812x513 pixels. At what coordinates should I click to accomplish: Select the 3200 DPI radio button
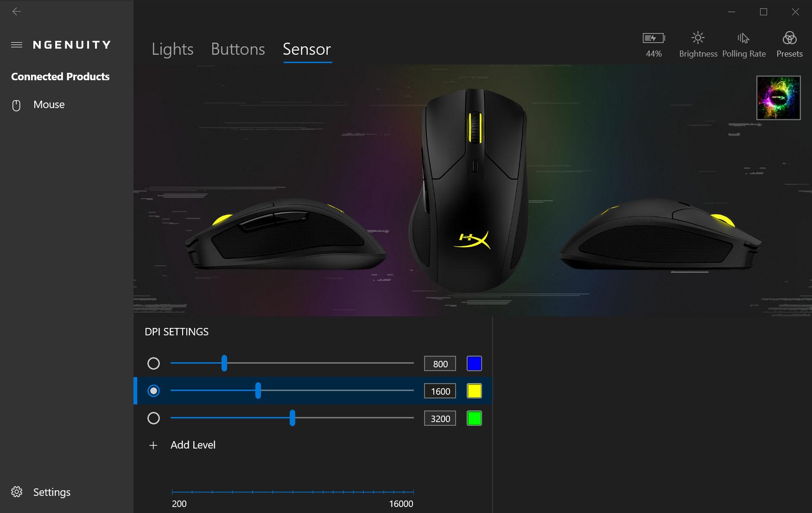click(153, 418)
